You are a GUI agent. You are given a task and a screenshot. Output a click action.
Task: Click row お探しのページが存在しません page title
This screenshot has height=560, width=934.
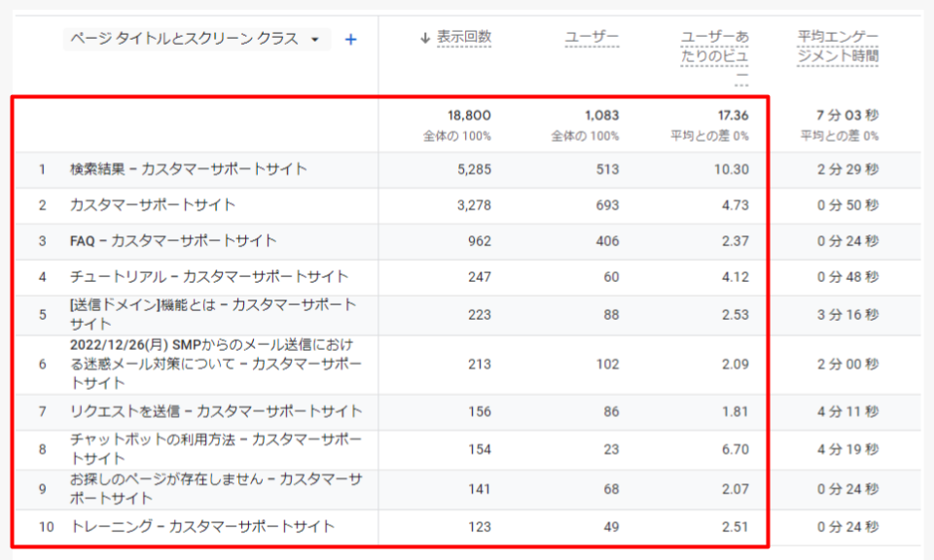216,489
